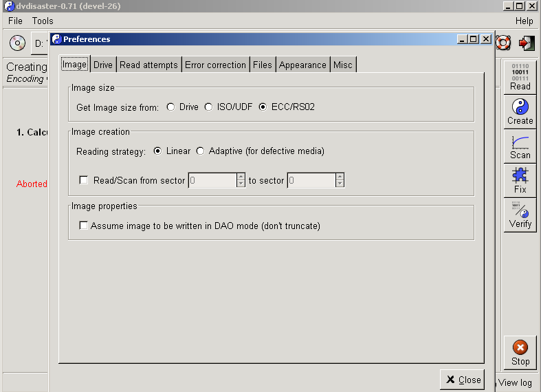Open the File menu

(x=15, y=21)
